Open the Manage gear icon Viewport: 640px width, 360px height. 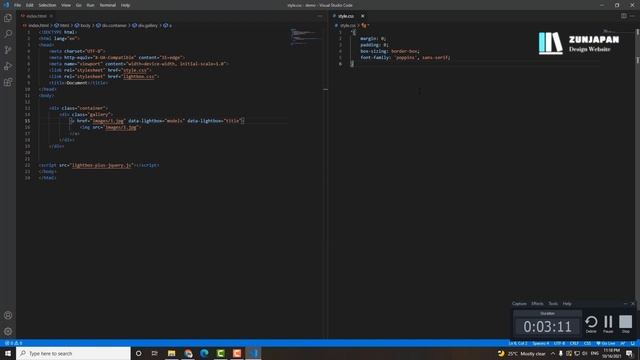point(8,331)
